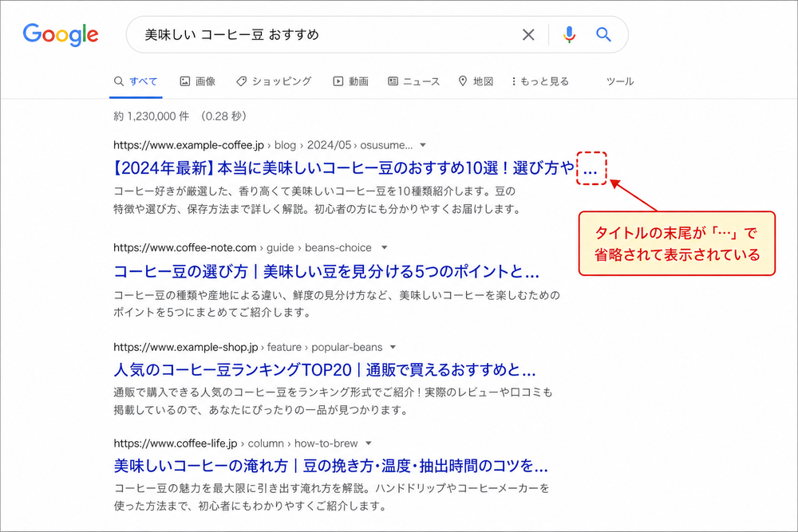Switch to the 地図 tab

476,81
